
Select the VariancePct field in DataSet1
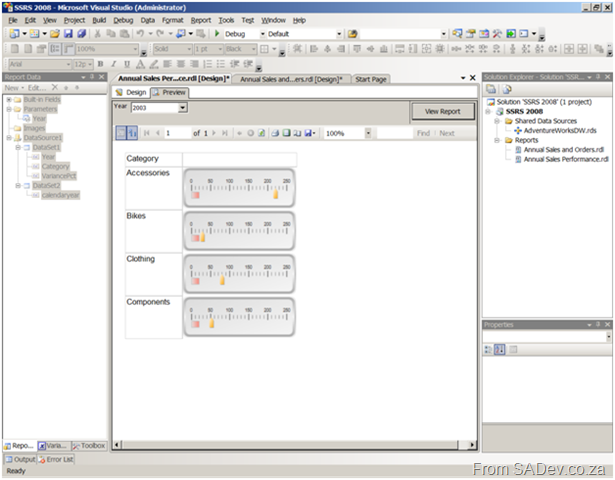point(59,176)
